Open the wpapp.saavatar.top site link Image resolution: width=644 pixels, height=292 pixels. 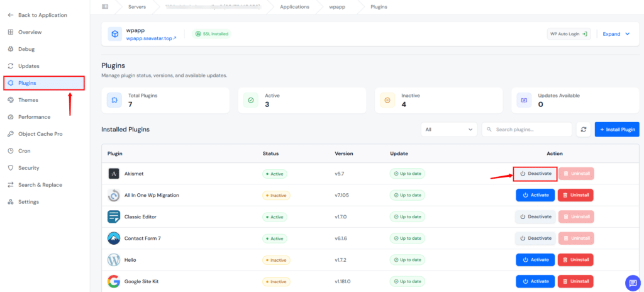tap(151, 38)
